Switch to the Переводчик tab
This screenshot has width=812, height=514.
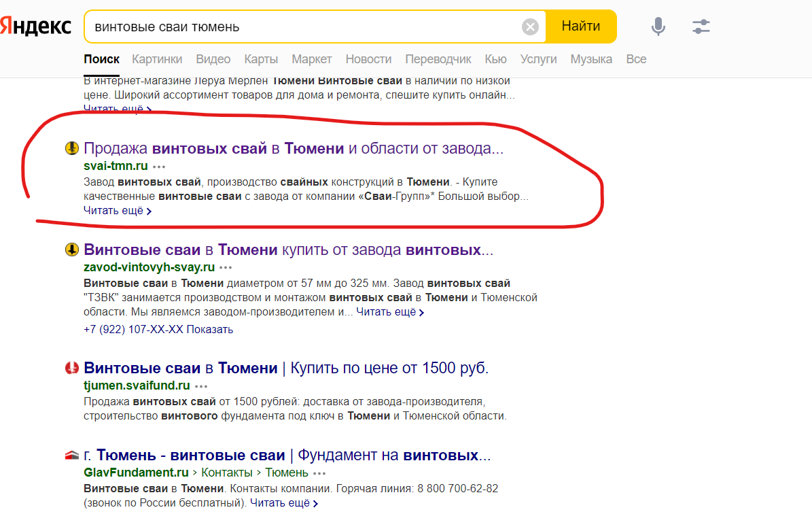[x=438, y=59]
